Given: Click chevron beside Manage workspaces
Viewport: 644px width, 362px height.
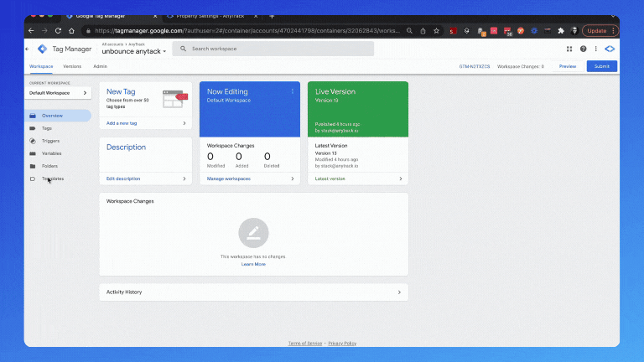Looking at the screenshot, I should click(293, 179).
